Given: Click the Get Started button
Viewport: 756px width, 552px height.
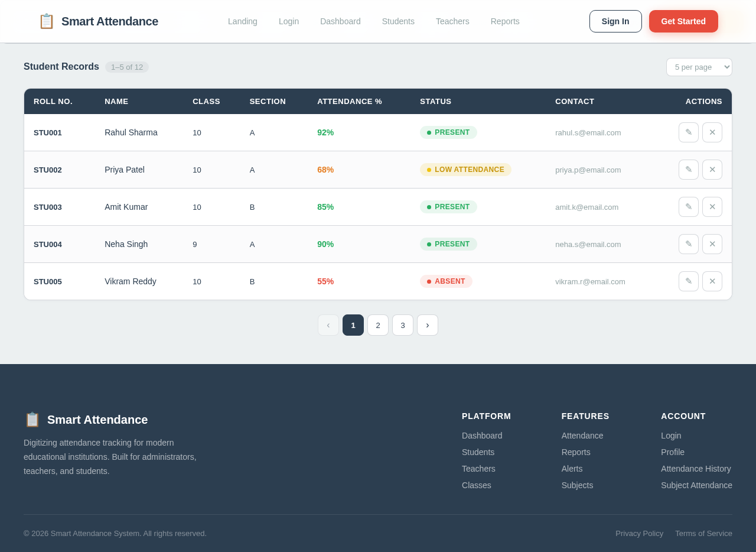Looking at the screenshot, I should pyautogui.click(x=683, y=21).
